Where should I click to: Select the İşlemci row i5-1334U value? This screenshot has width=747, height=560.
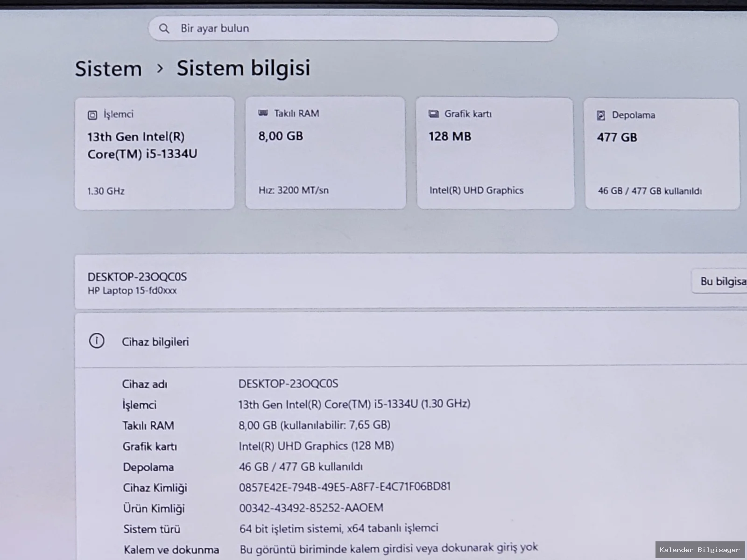[x=354, y=404]
